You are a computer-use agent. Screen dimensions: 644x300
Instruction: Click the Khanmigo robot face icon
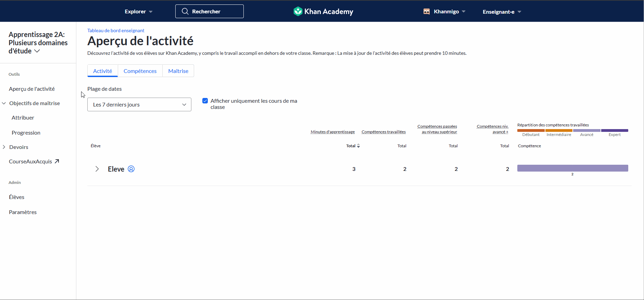pyautogui.click(x=427, y=12)
